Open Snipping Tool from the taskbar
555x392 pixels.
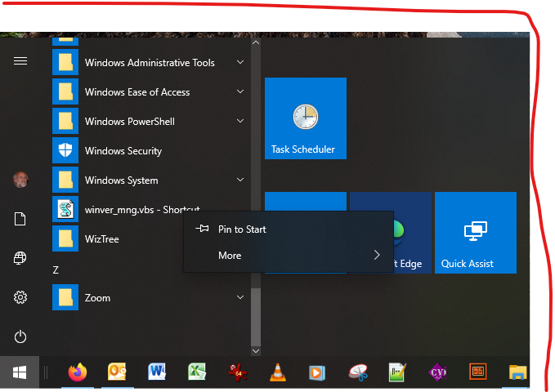[x=357, y=373]
